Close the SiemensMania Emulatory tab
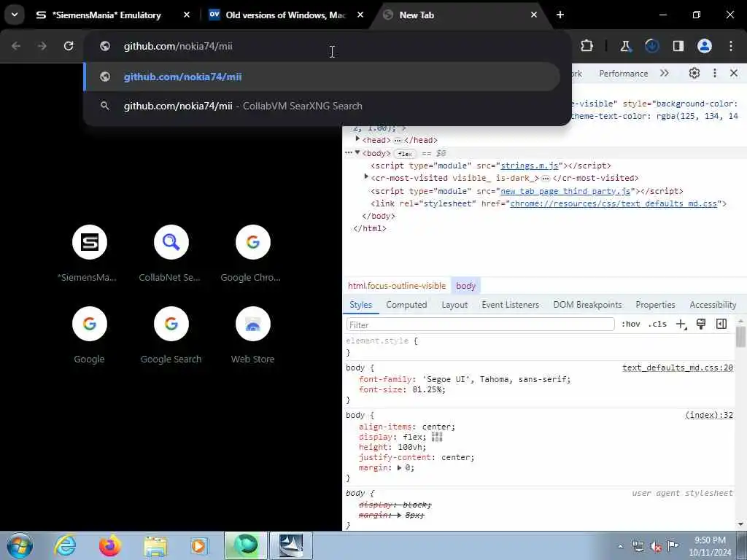 [186, 15]
